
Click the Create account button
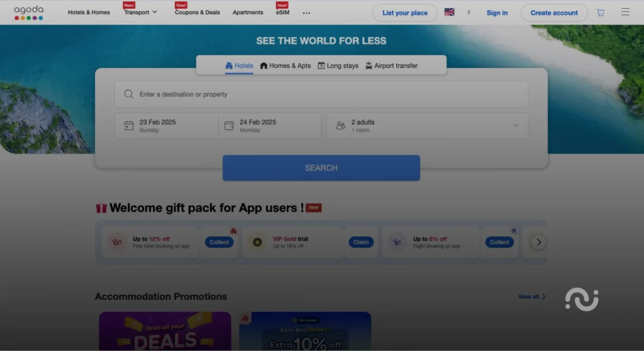coord(554,13)
